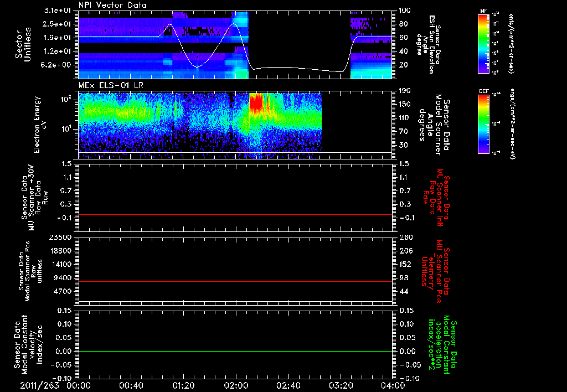Screen dimensions: 567x392
Task: Click the 9400 scanner position tick label
Action: (x=63, y=278)
